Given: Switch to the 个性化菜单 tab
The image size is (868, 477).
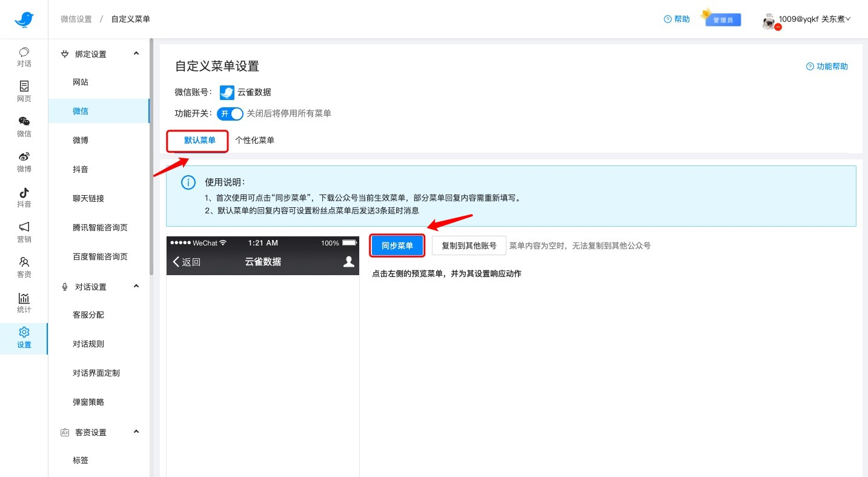Looking at the screenshot, I should [x=254, y=140].
